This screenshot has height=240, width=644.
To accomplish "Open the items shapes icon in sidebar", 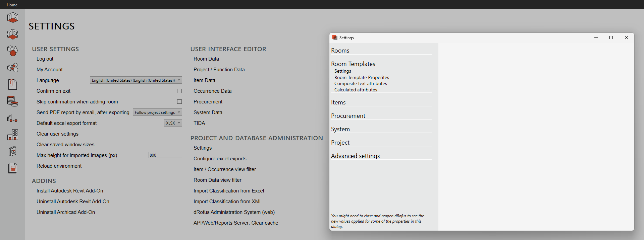I will tap(13, 51).
